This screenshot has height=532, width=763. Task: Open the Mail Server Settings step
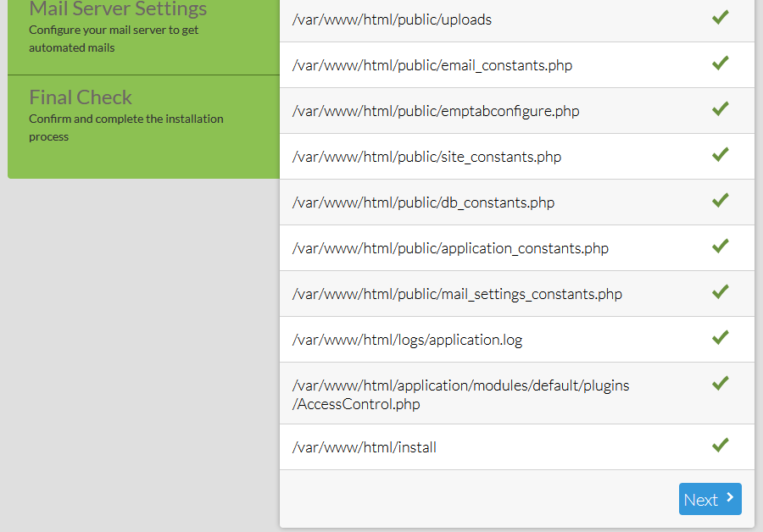click(118, 10)
